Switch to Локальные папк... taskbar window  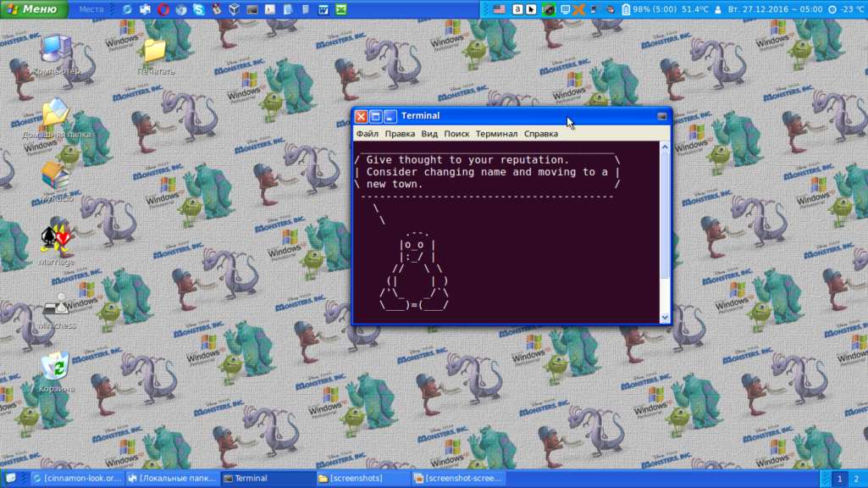click(x=172, y=478)
